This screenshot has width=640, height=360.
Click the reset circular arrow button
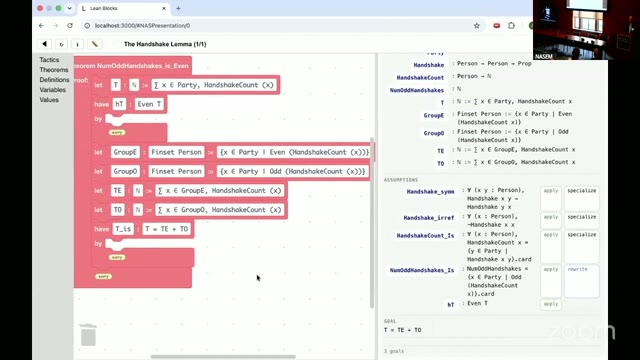pos(61,44)
